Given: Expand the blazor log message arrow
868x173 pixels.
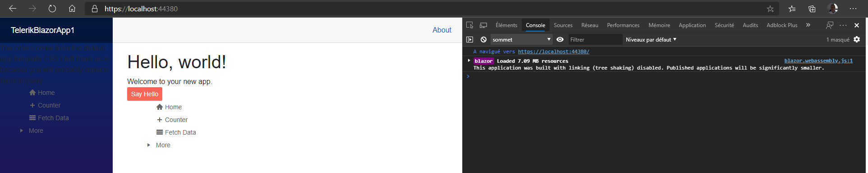Looking at the screenshot, I should pos(469,61).
